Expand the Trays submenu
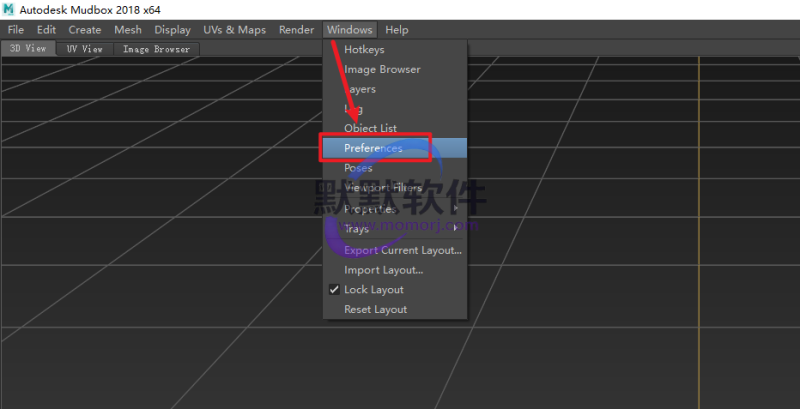This screenshot has width=800, height=409. click(x=395, y=229)
